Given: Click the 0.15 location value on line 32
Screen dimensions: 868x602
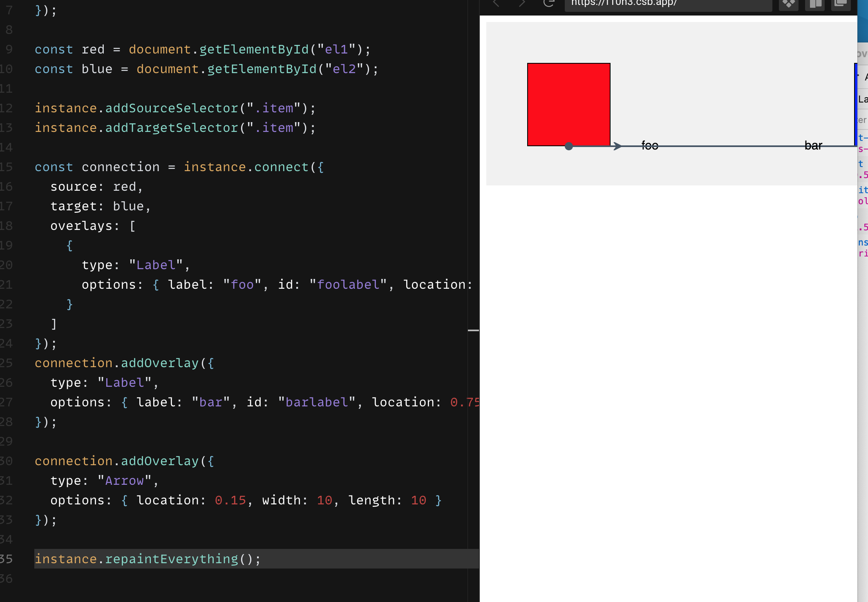Looking at the screenshot, I should pos(231,500).
